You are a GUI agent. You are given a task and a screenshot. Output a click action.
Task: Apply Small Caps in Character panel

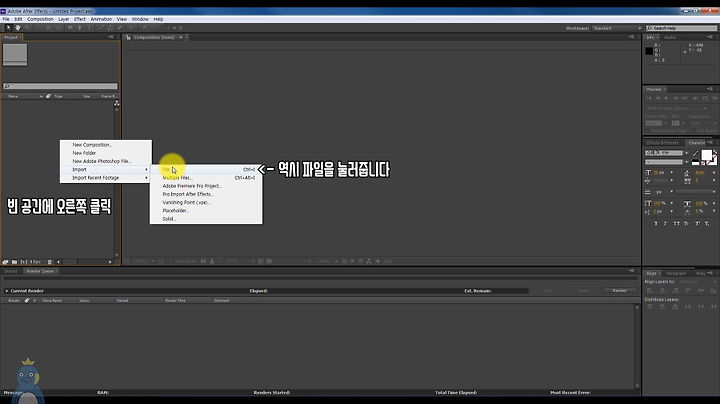point(686,223)
